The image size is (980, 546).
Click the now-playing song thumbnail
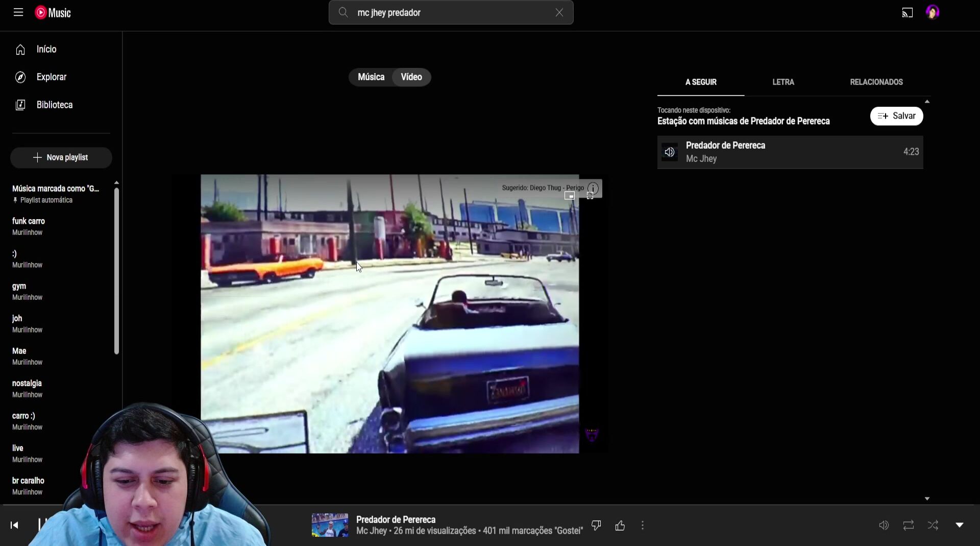pyautogui.click(x=330, y=525)
